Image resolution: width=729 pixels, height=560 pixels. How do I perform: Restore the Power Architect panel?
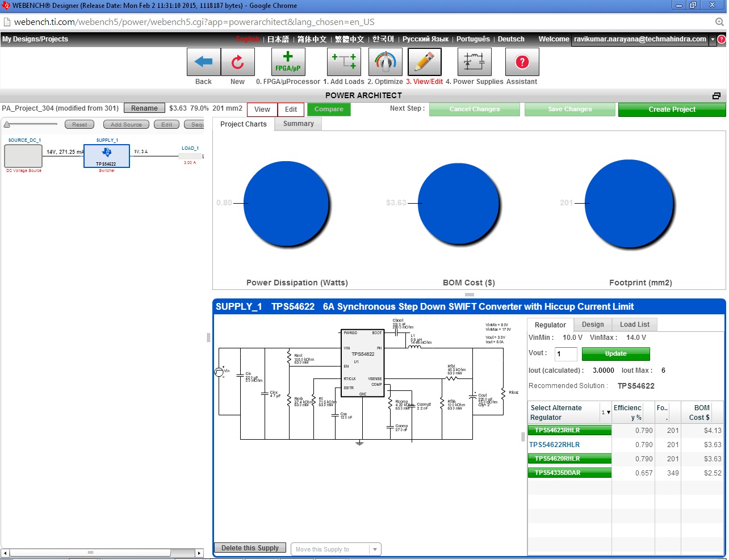(717, 96)
